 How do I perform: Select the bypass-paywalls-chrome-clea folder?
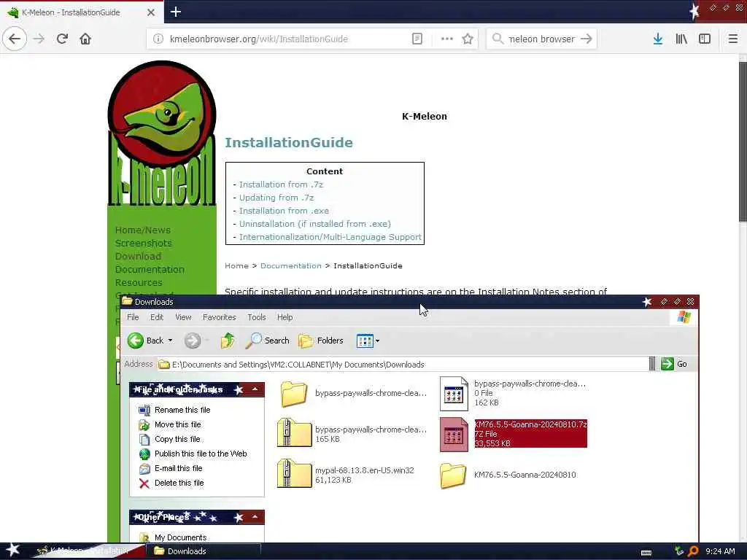[x=352, y=393]
